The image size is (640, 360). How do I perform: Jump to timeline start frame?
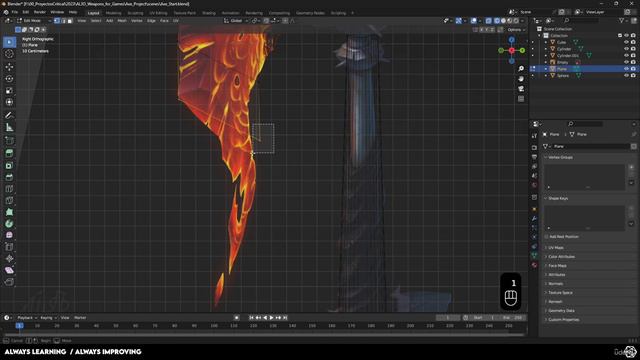(x=251, y=318)
